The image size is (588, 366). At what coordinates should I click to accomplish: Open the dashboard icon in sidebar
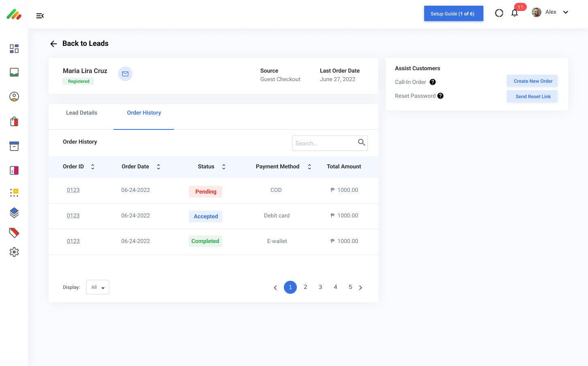[x=14, y=49]
